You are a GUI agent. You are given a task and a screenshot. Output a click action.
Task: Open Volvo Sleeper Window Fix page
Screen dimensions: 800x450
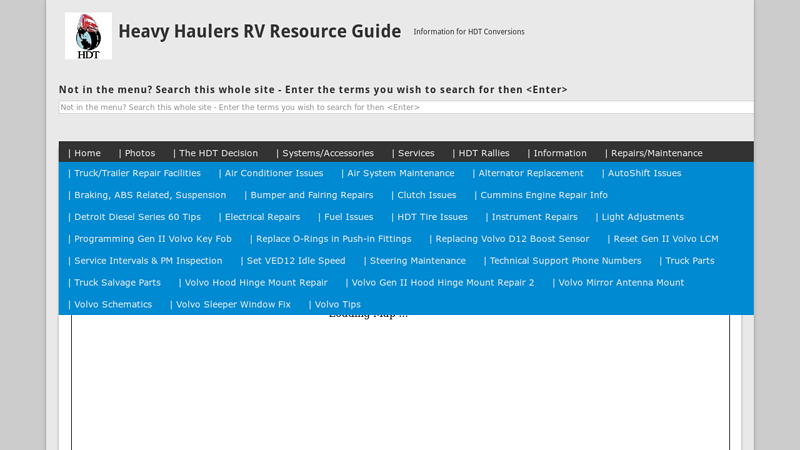[231, 305]
